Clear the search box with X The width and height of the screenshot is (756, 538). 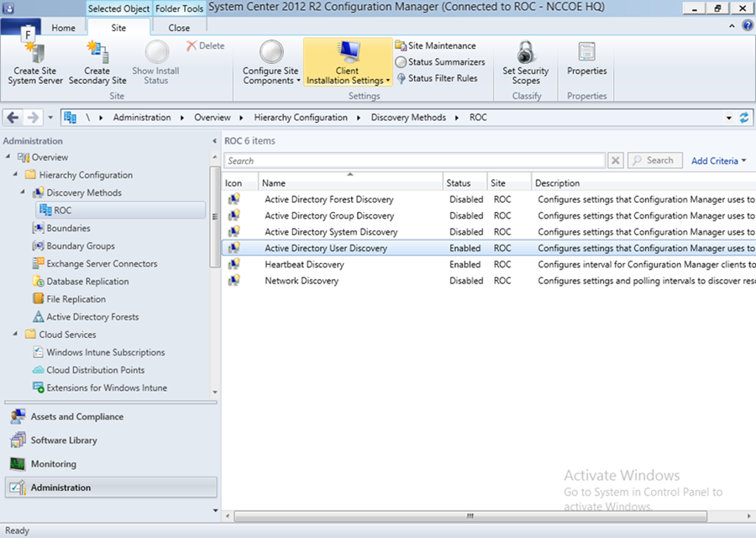pyautogui.click(x=615, y=161)
